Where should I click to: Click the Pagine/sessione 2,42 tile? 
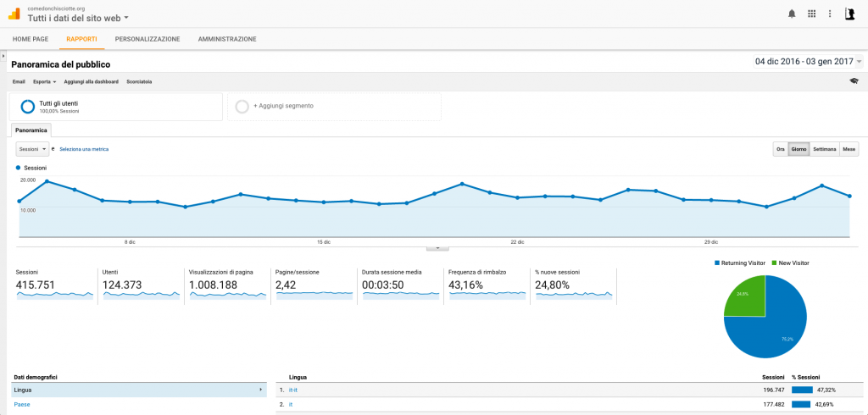(x=314, y=286)
